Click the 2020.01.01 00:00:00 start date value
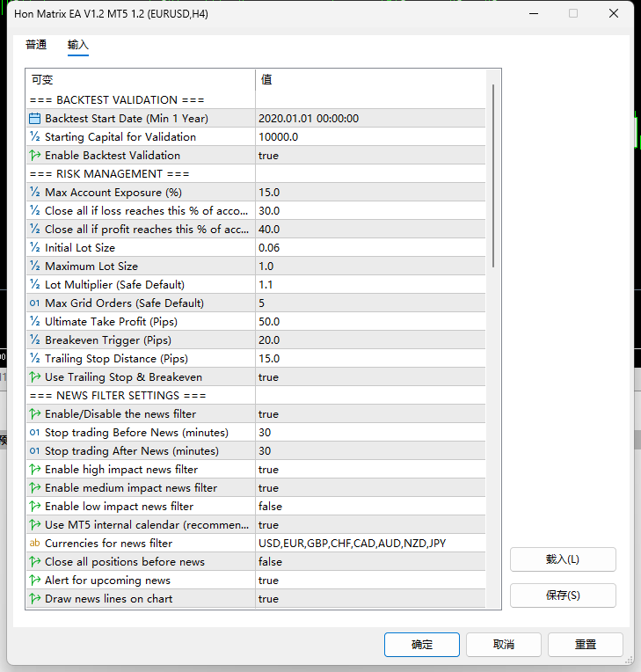This screenshot has height=672, width=641. [309, 118]
